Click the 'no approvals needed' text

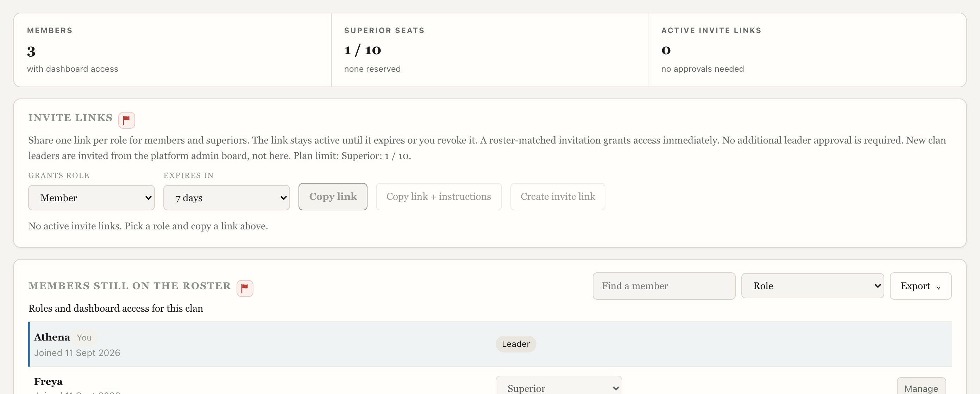pos(702,69)
